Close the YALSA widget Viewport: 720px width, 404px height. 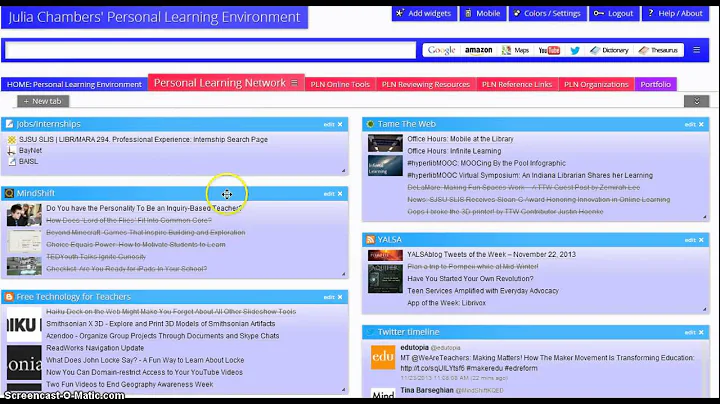701,240
